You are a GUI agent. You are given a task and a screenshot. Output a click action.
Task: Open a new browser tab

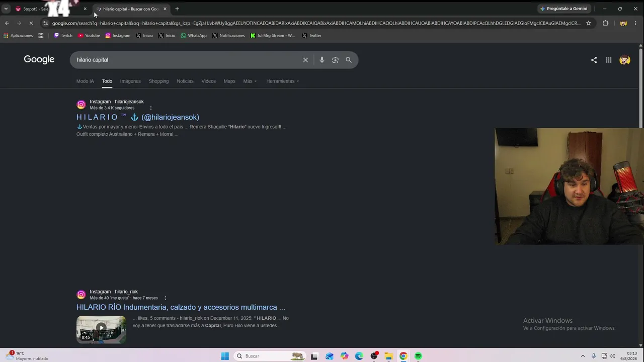pyautogui.click(x=177, y=9)
